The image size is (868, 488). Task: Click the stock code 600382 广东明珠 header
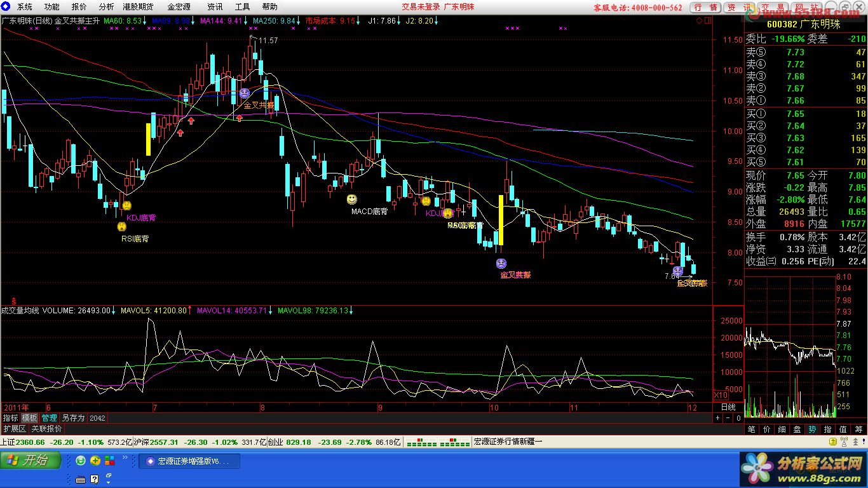[x=804, y=24]
